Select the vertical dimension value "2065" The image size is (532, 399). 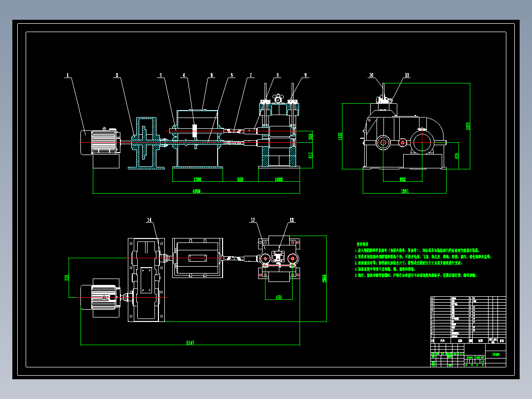[x=468, y=126]
